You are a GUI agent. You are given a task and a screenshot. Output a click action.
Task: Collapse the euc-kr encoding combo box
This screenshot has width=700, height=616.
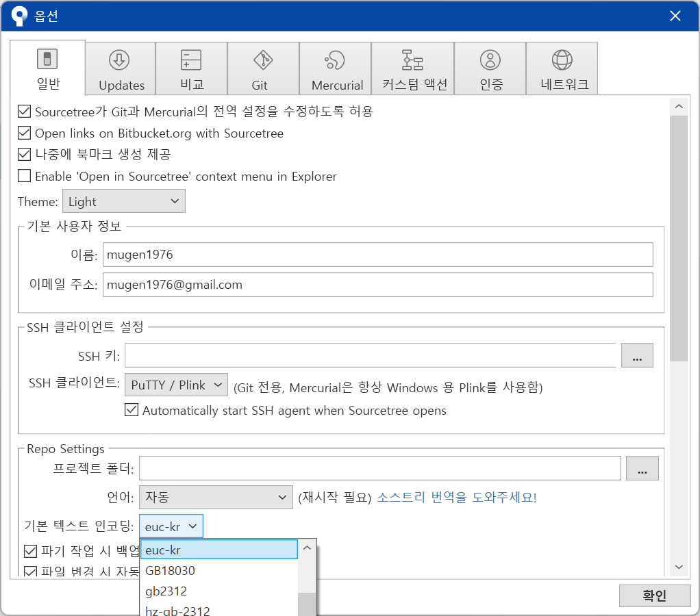click(x=171, y=526)
